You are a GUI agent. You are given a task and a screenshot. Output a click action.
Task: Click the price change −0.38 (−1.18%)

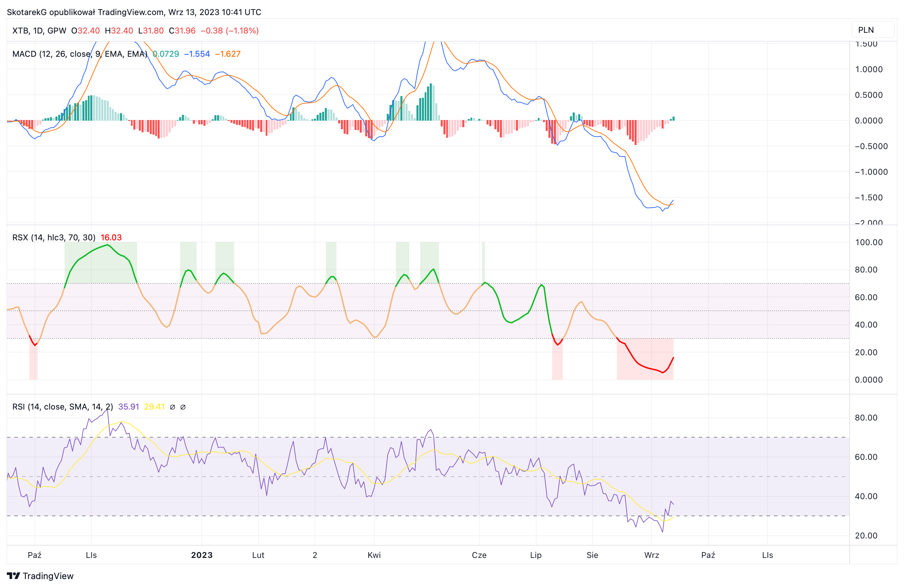(230, 31)
